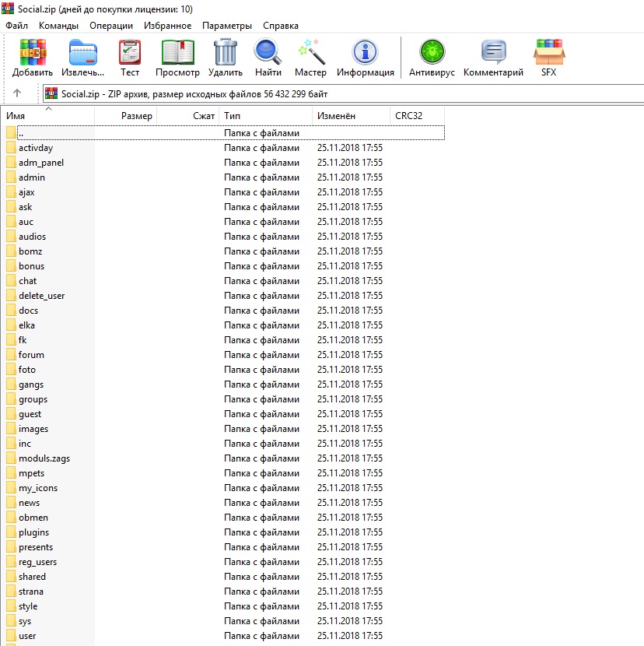The height and width of the screenshot is (646, 644).
Task: Show archive Информация icon
Action: (x=365, y=53)
